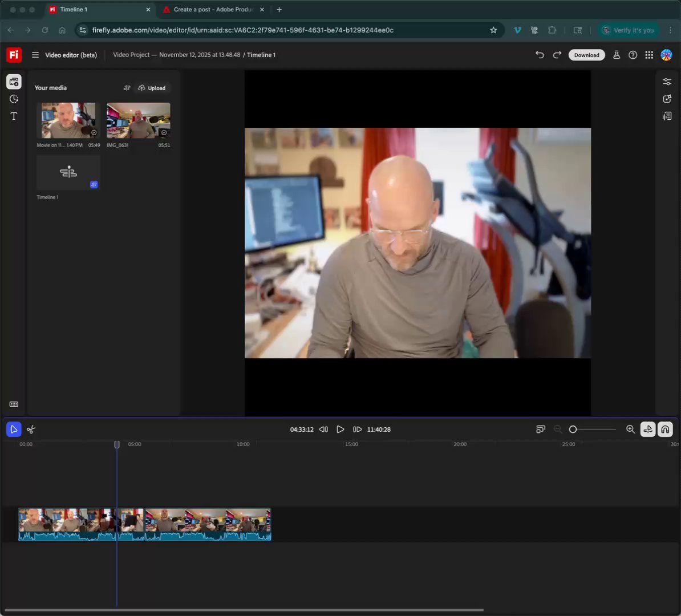681x616 pixels.
Task: Click the zoom in magnifier
Action: (x=631, y=429)
